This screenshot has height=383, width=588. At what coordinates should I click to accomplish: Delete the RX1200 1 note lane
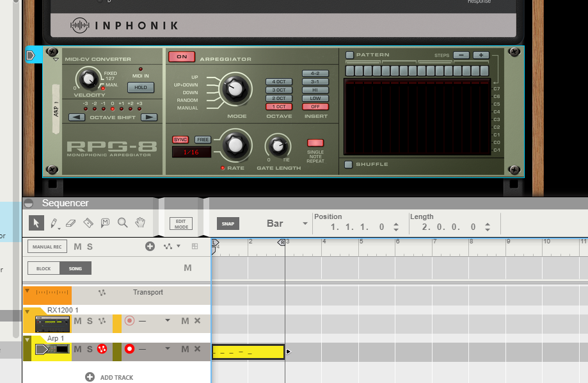(197, 321)
